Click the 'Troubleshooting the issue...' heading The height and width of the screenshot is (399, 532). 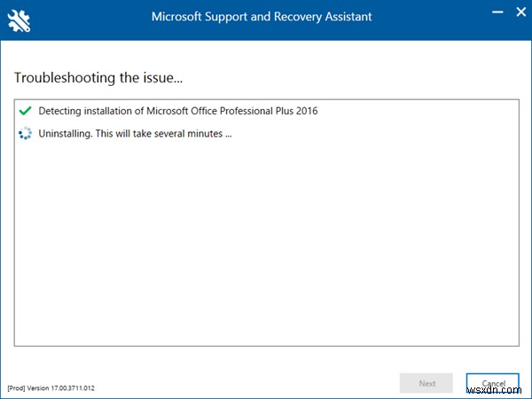point(98,78)
